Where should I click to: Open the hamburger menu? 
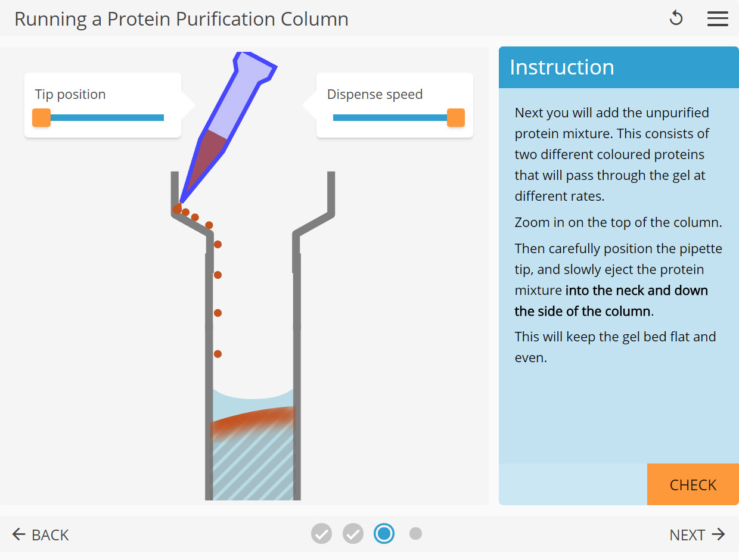point(718,18)
